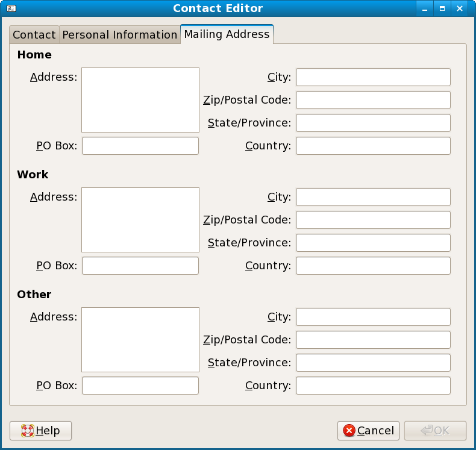Click the Home PO Box field

pos(140,146)
